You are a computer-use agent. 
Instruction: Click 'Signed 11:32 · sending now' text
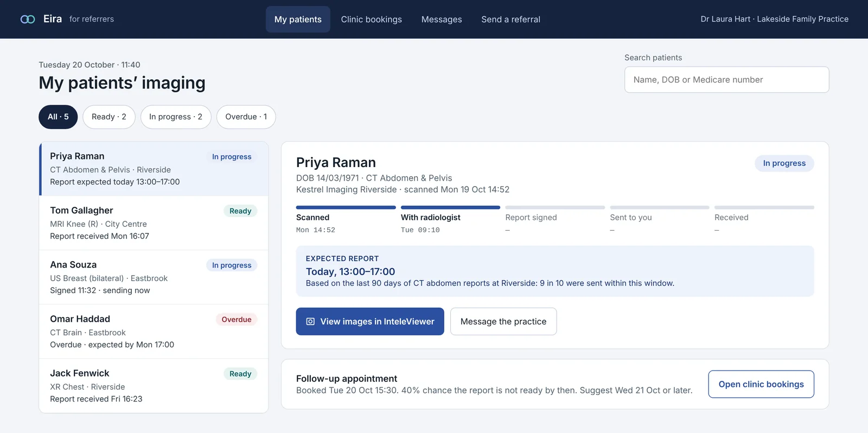coord(100,290)
